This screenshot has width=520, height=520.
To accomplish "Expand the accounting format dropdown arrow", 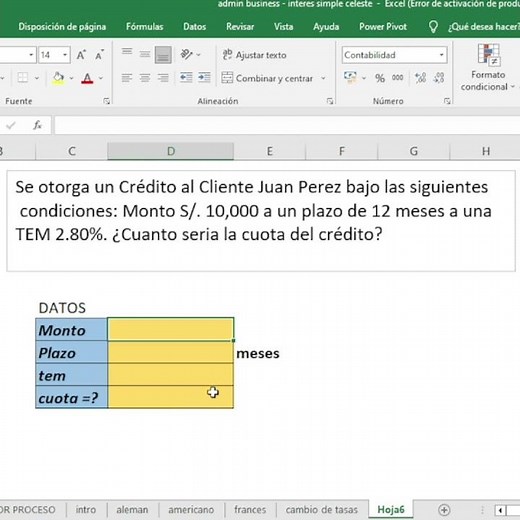I will [364, 78].
